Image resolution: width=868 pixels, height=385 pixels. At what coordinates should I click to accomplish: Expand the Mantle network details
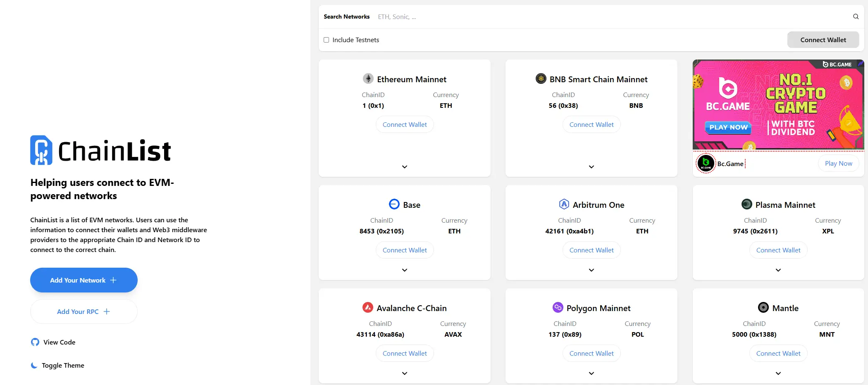coord(778,373)
